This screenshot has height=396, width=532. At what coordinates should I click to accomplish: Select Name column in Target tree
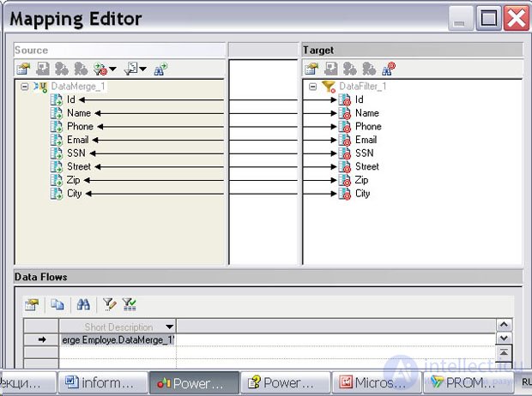pos(367,113)
